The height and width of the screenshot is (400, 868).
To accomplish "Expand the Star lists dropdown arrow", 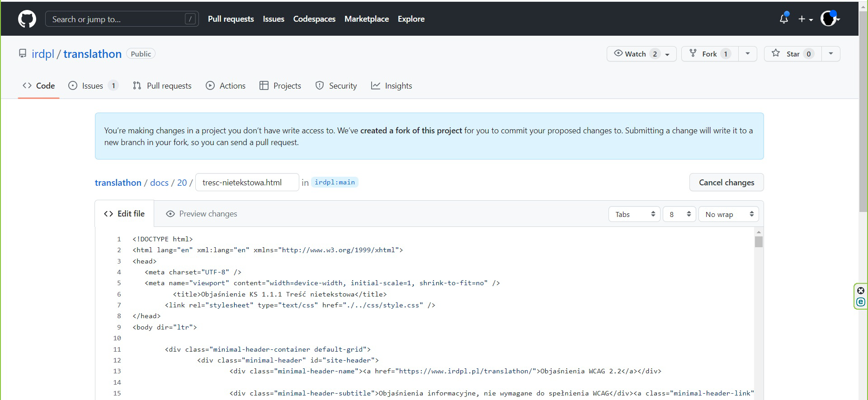I will 831,54.
